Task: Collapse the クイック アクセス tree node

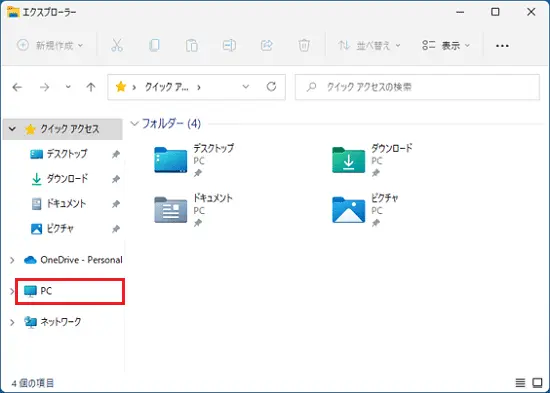Action: point(12,129)
